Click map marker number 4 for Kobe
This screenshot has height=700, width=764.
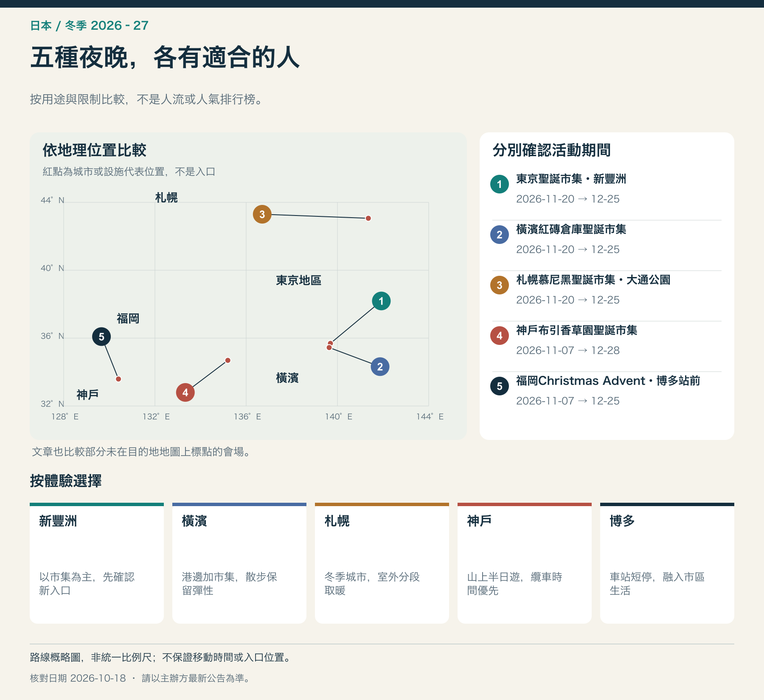click(185, 392)
